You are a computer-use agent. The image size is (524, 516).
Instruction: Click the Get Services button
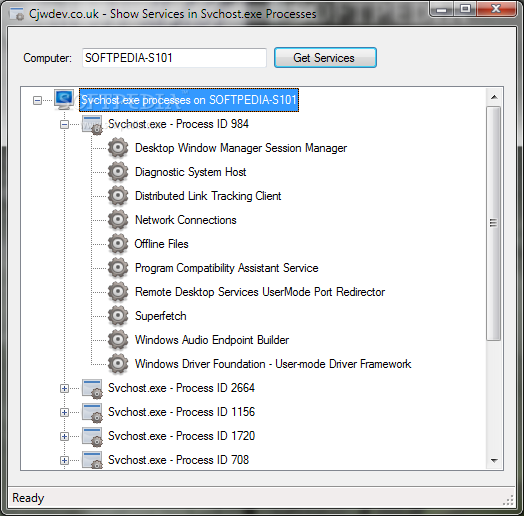pyautogui.click(x=325, y=57)
